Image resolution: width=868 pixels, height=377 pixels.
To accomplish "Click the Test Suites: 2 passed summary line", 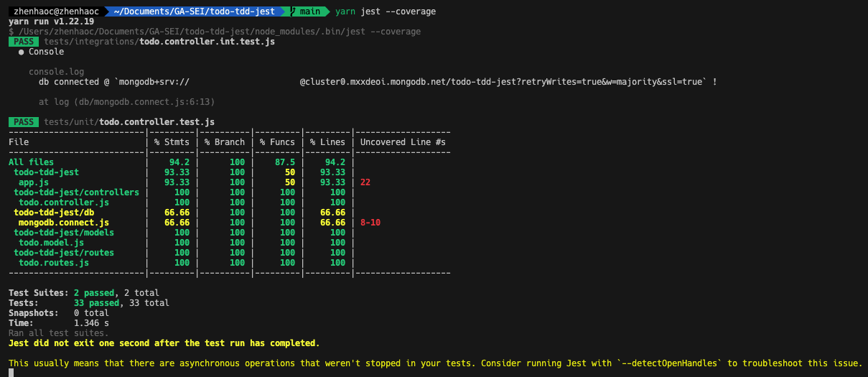I will [84, 293].
